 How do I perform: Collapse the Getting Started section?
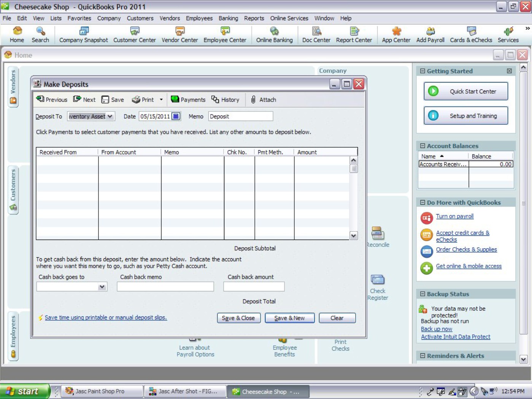pyautogui.click(x=422, y=71)
